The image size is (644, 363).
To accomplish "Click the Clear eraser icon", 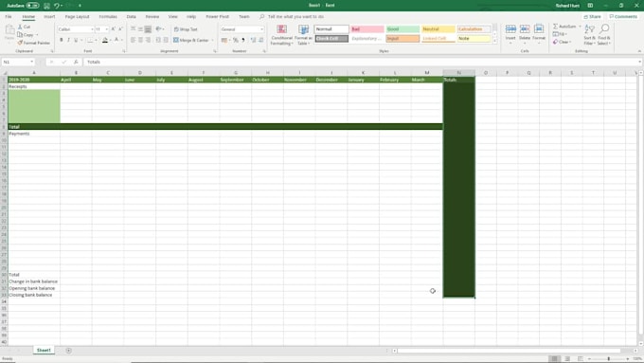I will tap(555, 42).
